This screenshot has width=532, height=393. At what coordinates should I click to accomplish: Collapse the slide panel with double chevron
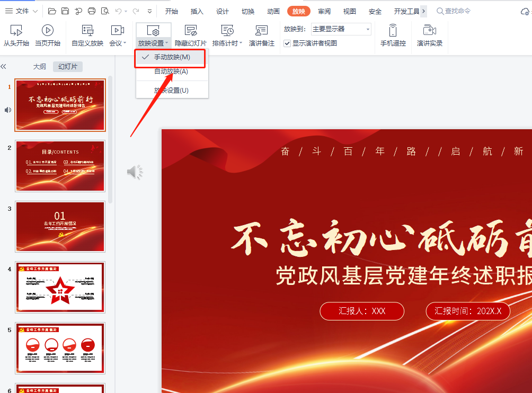[x=3, y=66]
